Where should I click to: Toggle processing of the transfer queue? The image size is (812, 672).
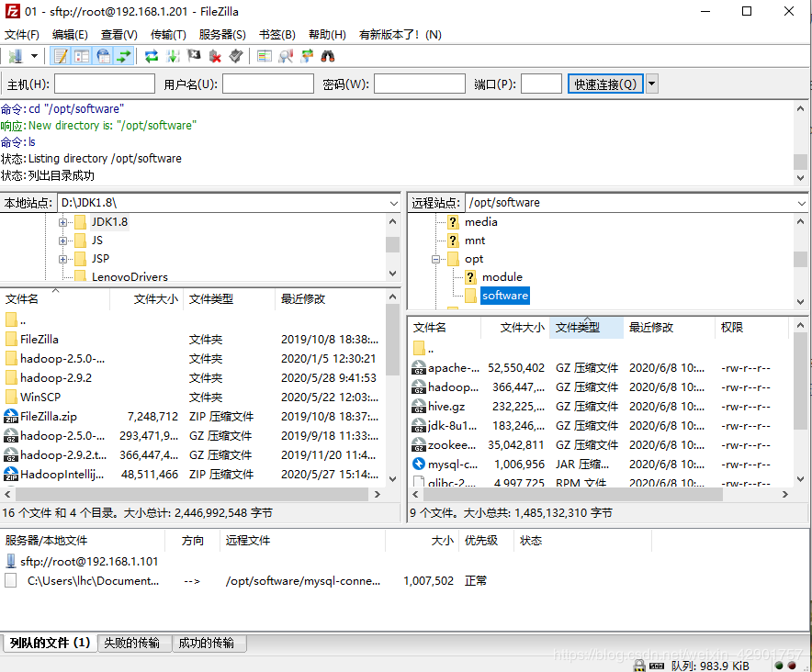[173, 56]
